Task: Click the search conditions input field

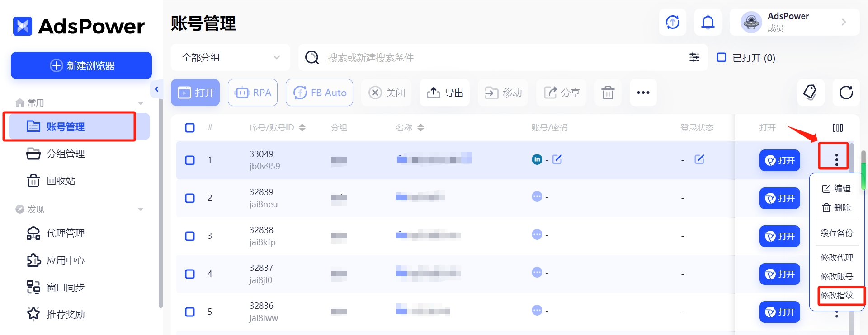Action: [x=504, y=57]
